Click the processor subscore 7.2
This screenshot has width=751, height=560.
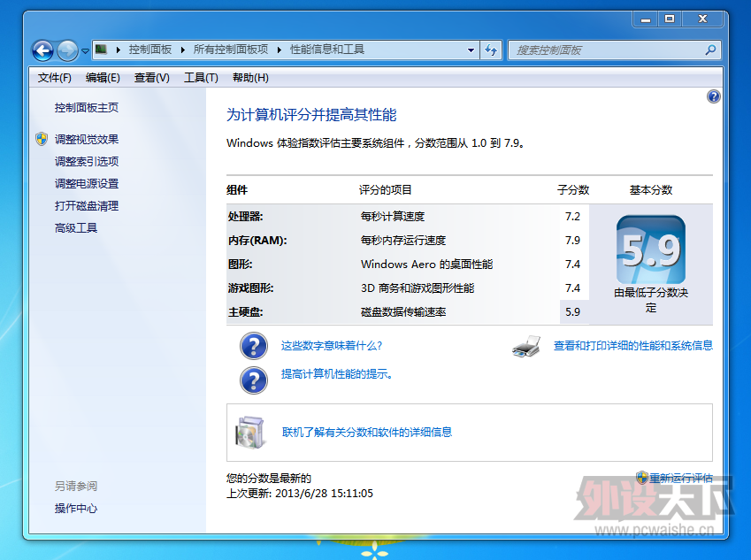572,217
